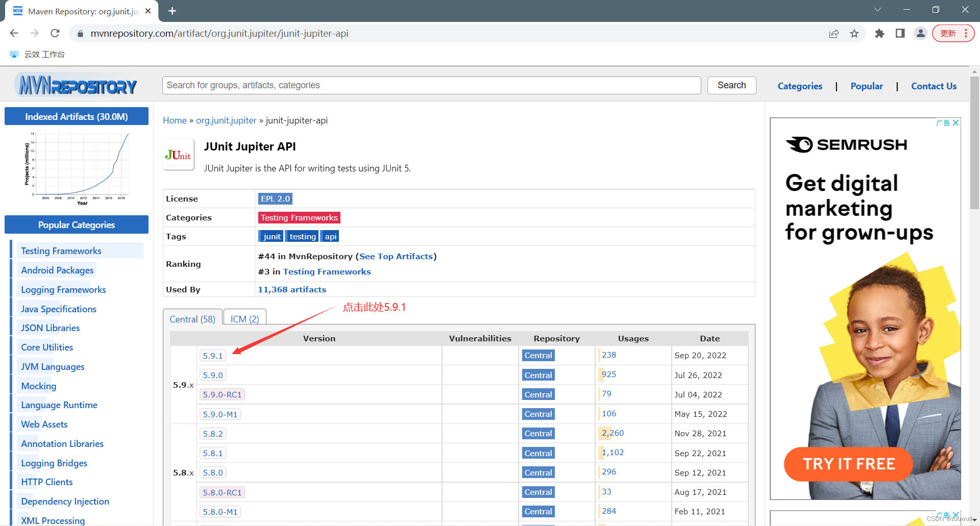980x526 pixels.
Task: Reload the current page
Action: [x=55, y=33]
